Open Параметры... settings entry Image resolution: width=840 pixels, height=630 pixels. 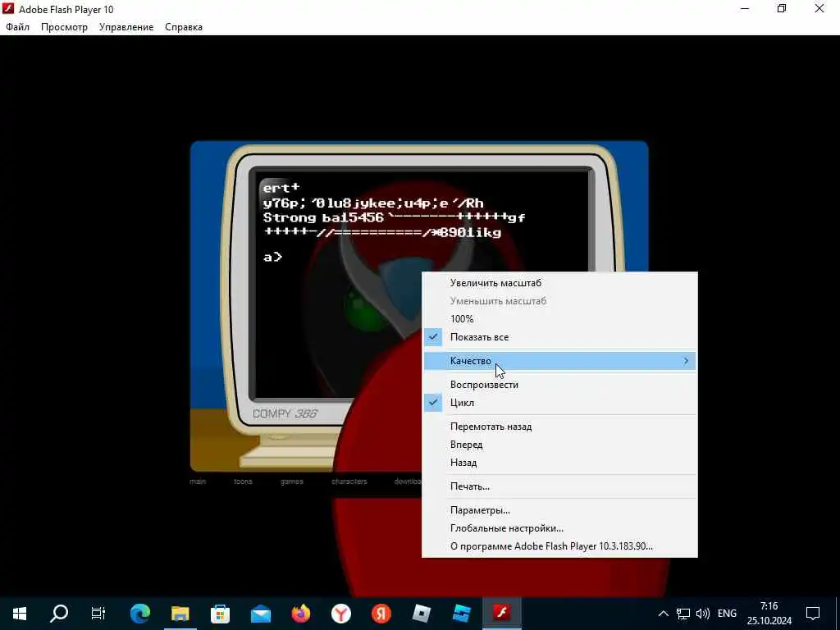[x=559, y=510]
